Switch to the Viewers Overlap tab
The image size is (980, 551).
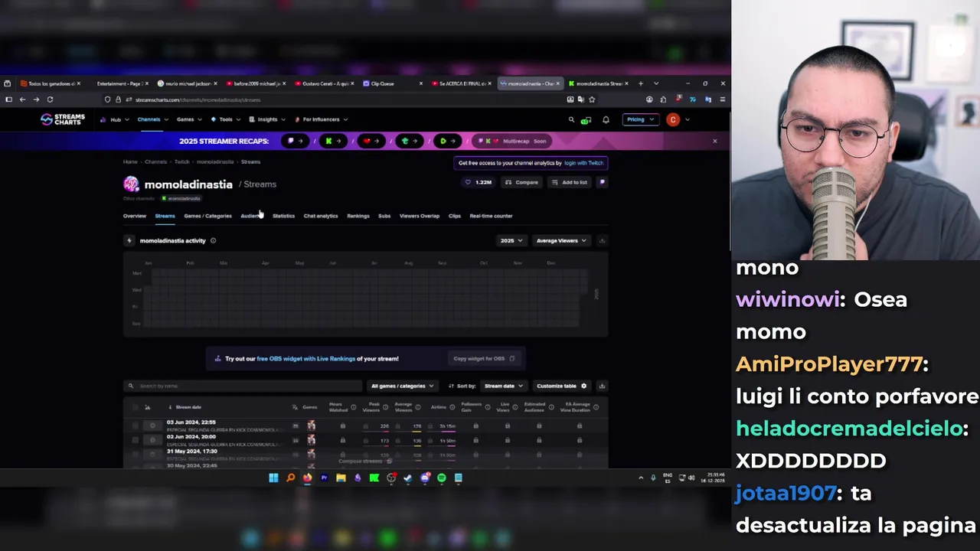(420, 216)
